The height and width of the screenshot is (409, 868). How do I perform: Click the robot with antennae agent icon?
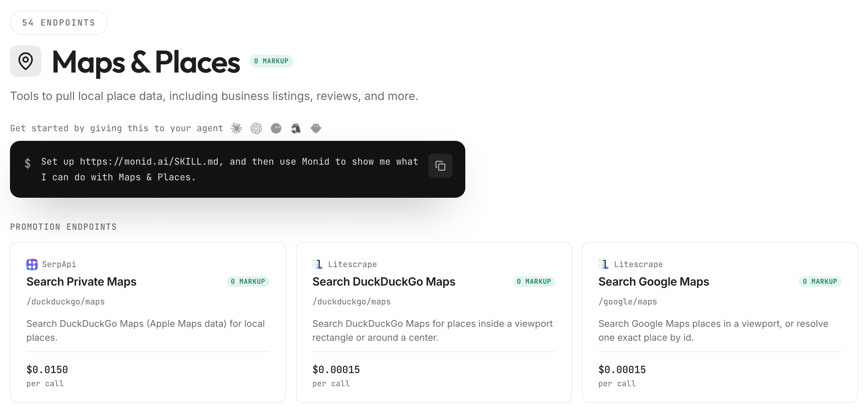tap(316, 128)
